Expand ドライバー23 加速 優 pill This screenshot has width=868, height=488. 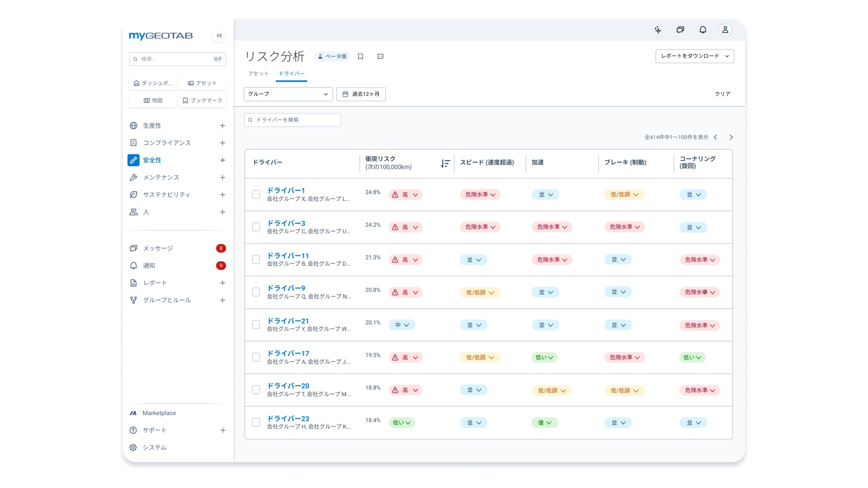[x=545, y=422]
